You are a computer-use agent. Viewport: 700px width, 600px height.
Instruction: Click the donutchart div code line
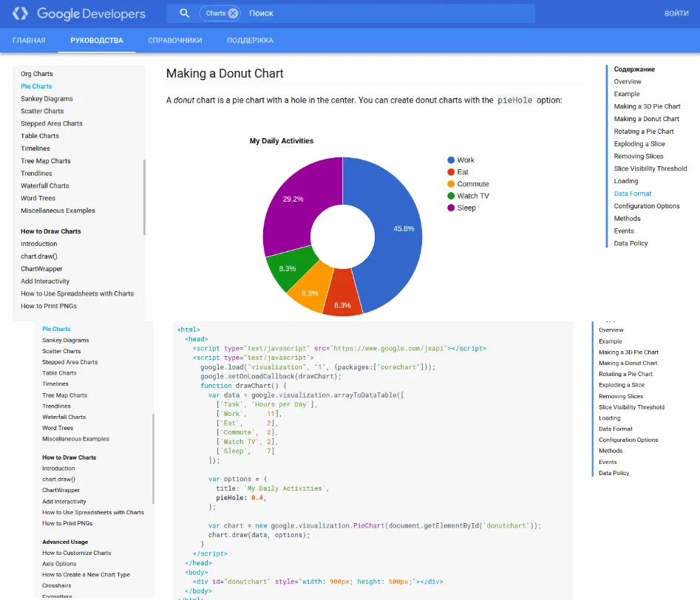(318, 582)
